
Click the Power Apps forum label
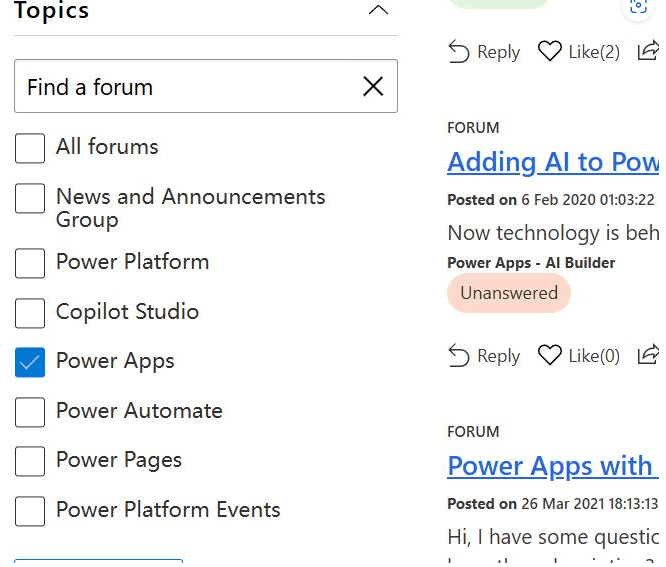click(x=115, y=361)
